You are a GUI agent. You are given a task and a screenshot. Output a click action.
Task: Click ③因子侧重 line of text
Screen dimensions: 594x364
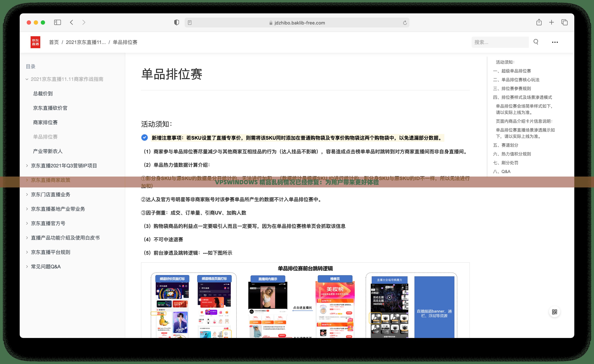pyautogui.click(x=194, y=213)
